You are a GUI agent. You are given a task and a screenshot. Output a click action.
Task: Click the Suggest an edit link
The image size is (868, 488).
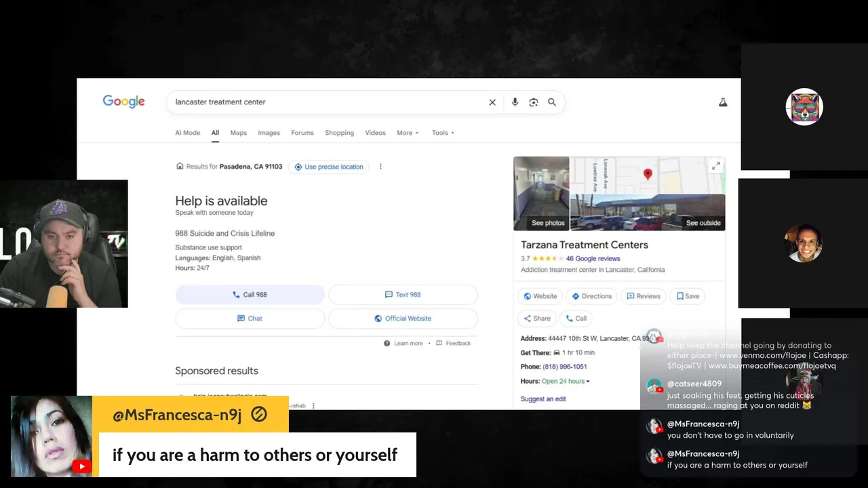[543, 399]
